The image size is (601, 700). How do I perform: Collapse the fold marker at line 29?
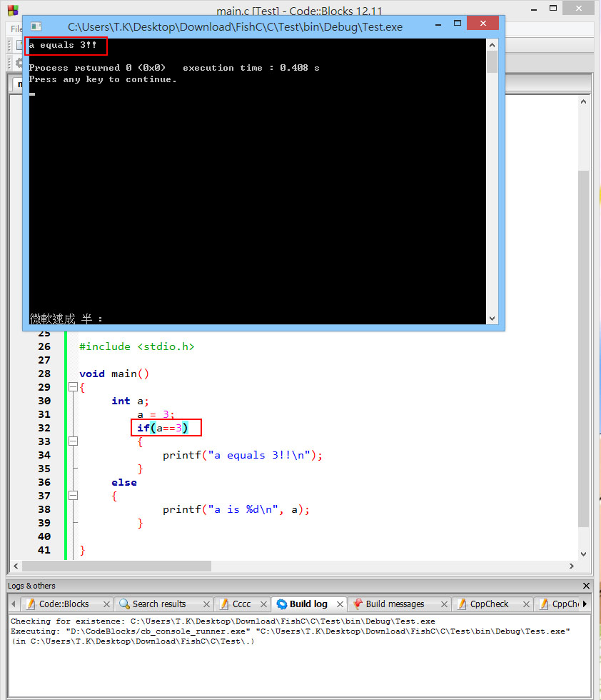pyautogui.click(x=74, y=387)
